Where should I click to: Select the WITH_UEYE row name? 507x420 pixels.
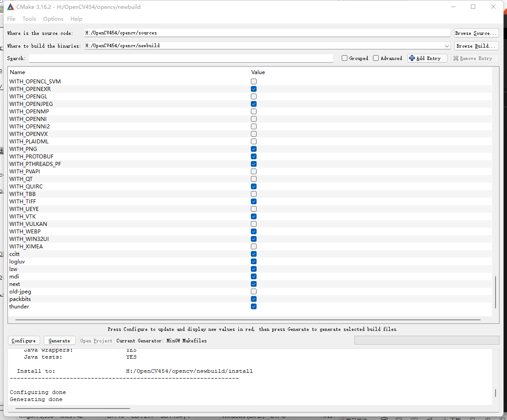click(x=24, y=209)
